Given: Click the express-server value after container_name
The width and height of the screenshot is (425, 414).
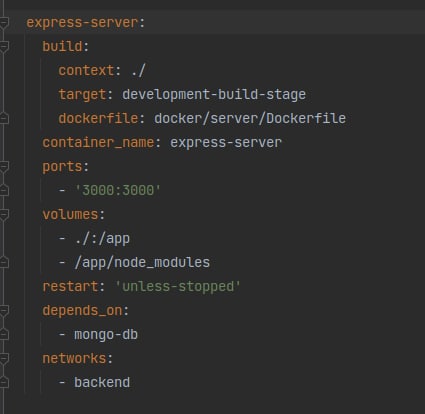Looking at the screenshot, I should coord(226,143).
